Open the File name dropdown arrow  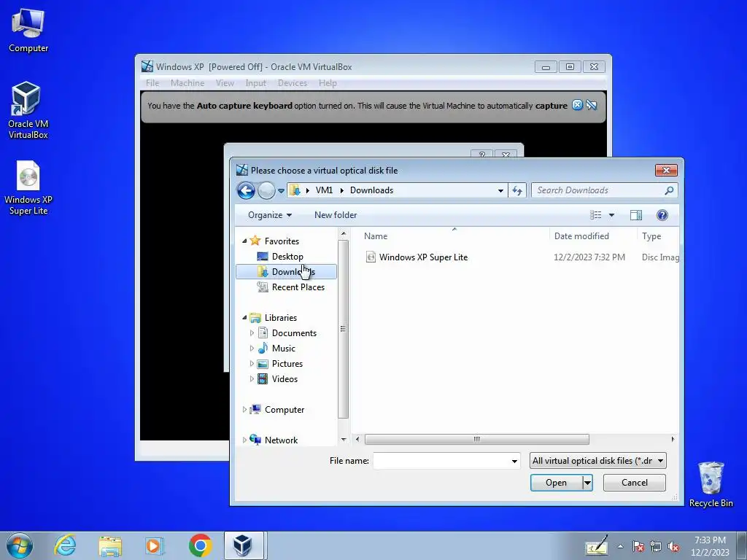pyautogui.click(x=514, y=461)
